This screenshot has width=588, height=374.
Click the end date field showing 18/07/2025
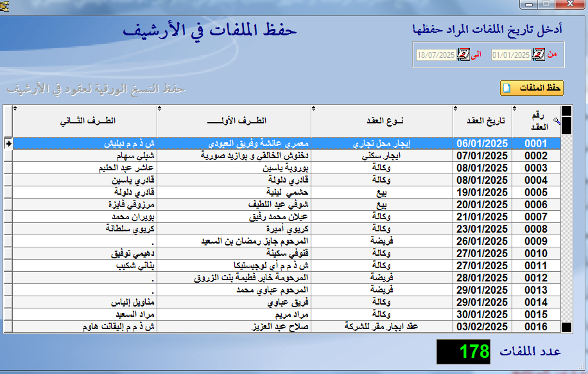[435, 55]
